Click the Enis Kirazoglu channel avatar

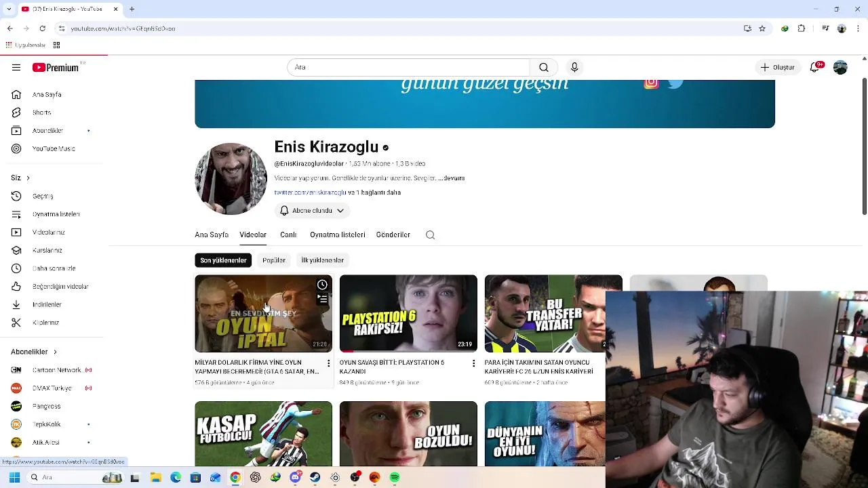click(x=231, y=179)
